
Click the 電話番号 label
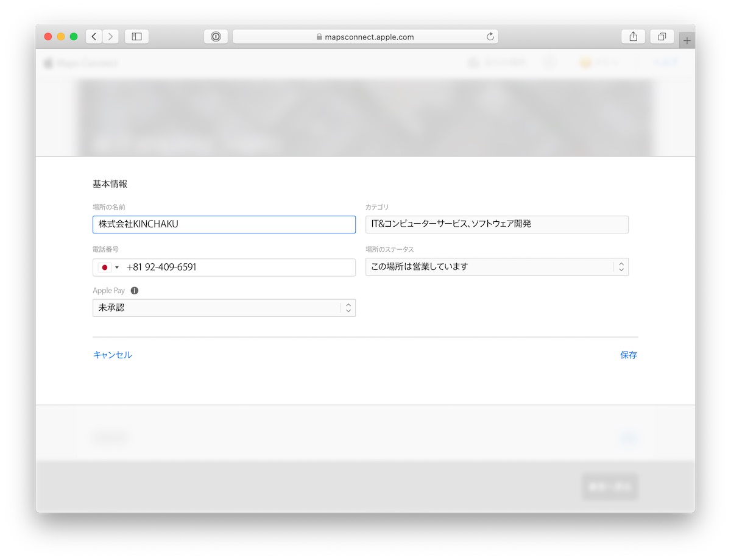click(x=105, y=249)
